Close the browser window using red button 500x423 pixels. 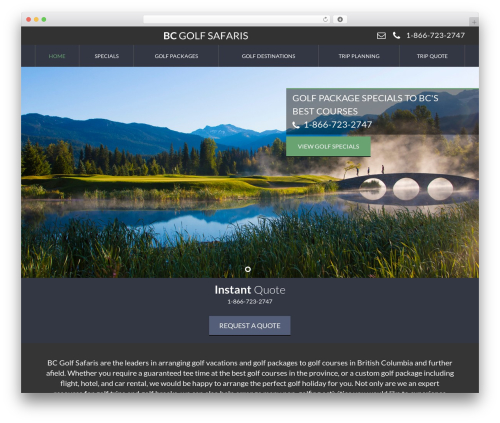(x=29, y=19)
